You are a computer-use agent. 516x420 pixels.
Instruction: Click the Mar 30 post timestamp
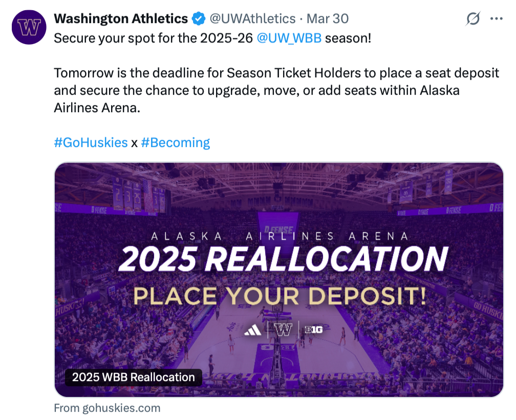(x=328, y=19)
